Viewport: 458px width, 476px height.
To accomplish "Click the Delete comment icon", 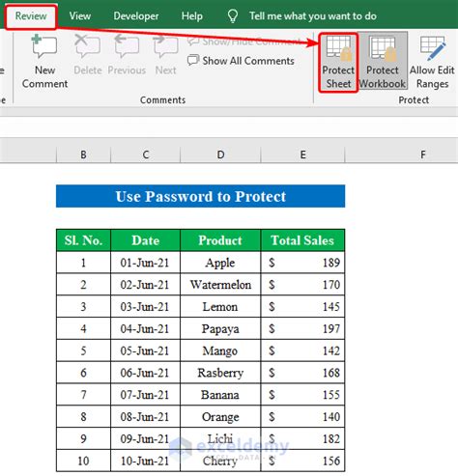I will [88, 55].
